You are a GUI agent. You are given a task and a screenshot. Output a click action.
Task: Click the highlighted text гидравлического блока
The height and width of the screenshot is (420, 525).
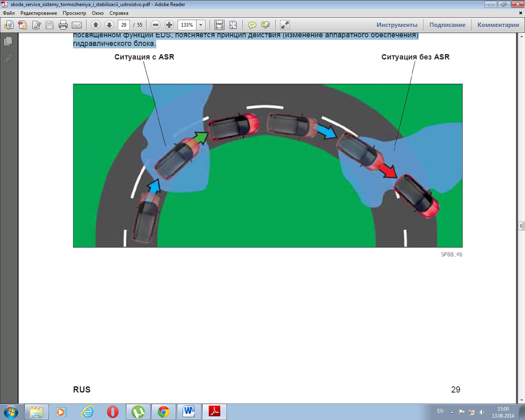(114, 43)
